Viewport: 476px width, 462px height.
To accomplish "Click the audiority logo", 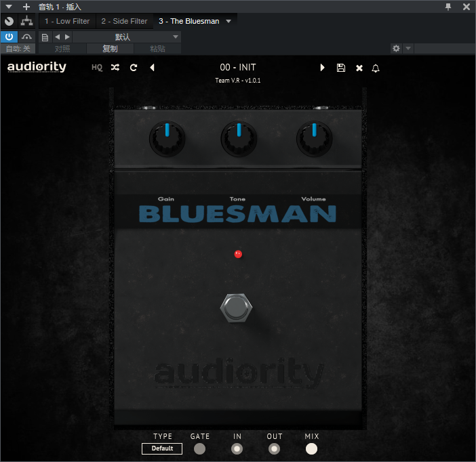I will click(37, 66).
